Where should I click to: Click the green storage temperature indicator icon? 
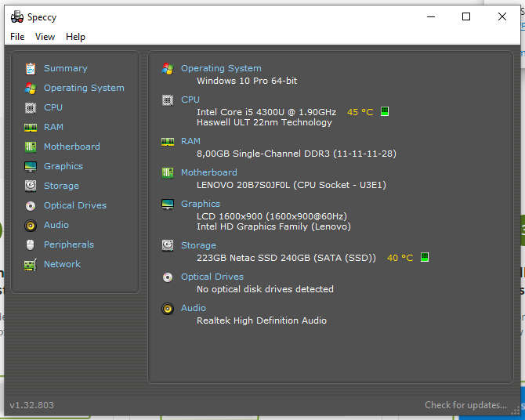point(425,257)
